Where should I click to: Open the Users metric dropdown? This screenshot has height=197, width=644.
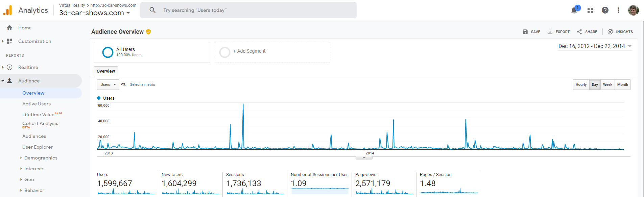tap(108, 84)
